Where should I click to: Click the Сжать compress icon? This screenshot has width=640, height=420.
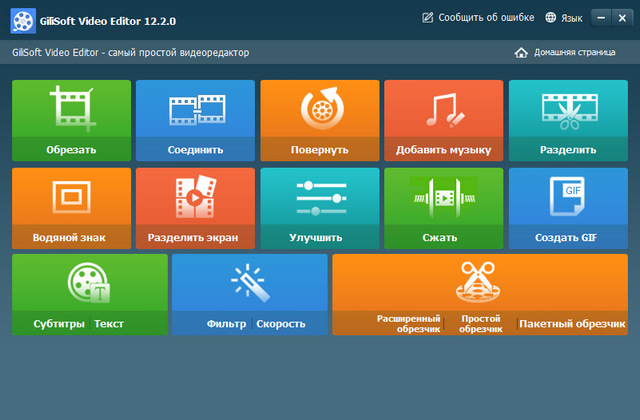443,196
